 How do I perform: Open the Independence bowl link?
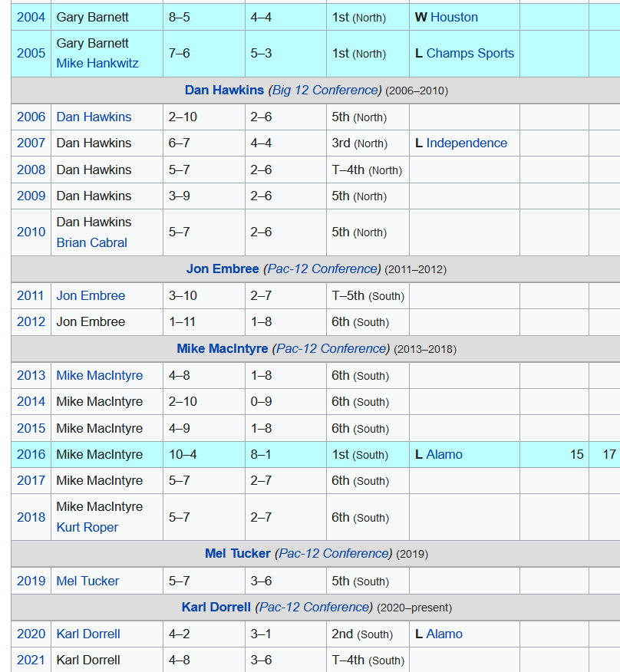[x=467, y=143]
